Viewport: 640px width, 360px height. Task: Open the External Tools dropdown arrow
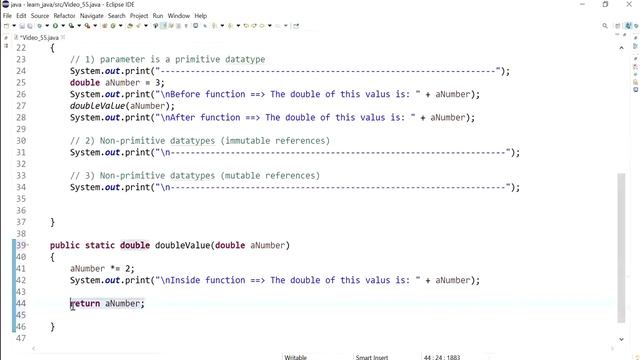pyautogui.click(x=95, y=26)
